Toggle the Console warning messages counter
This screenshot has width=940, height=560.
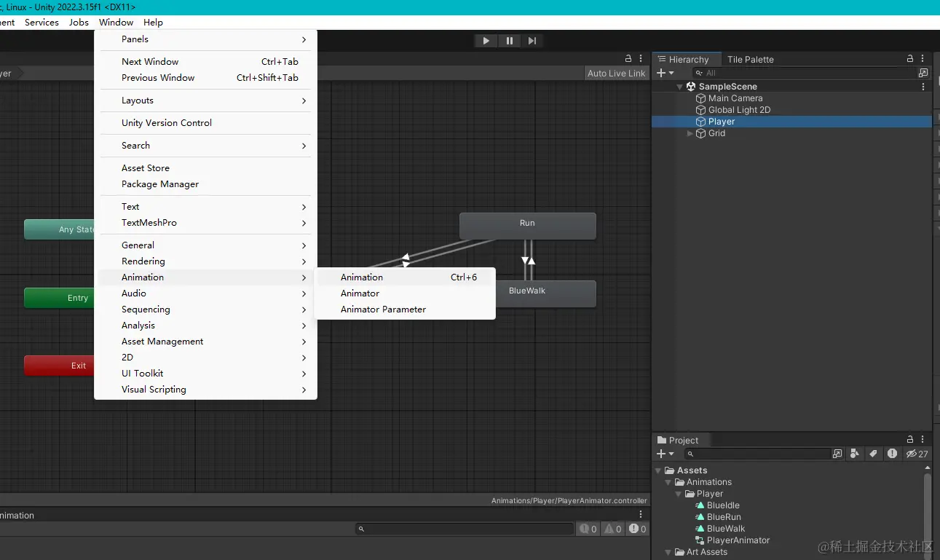click(613, 529)
